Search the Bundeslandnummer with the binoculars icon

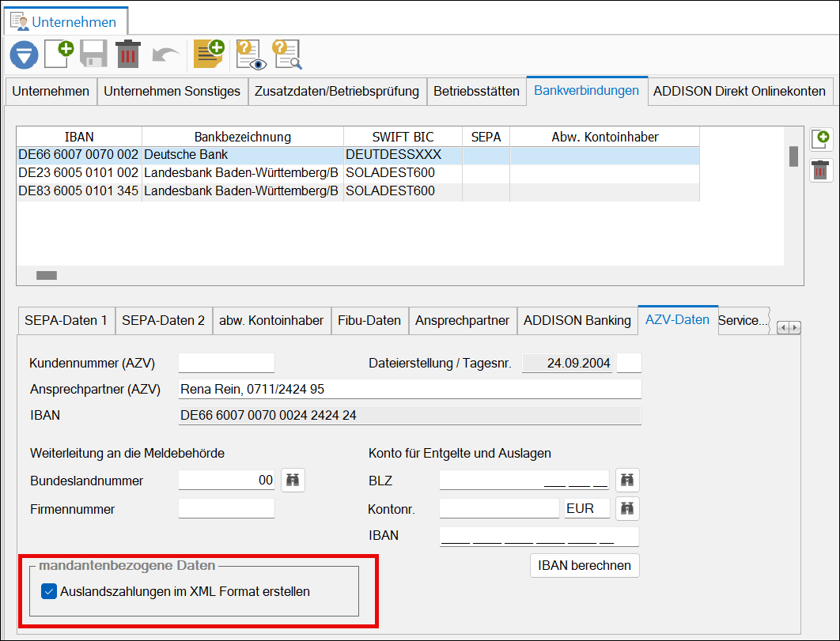[x=293, y=480]
